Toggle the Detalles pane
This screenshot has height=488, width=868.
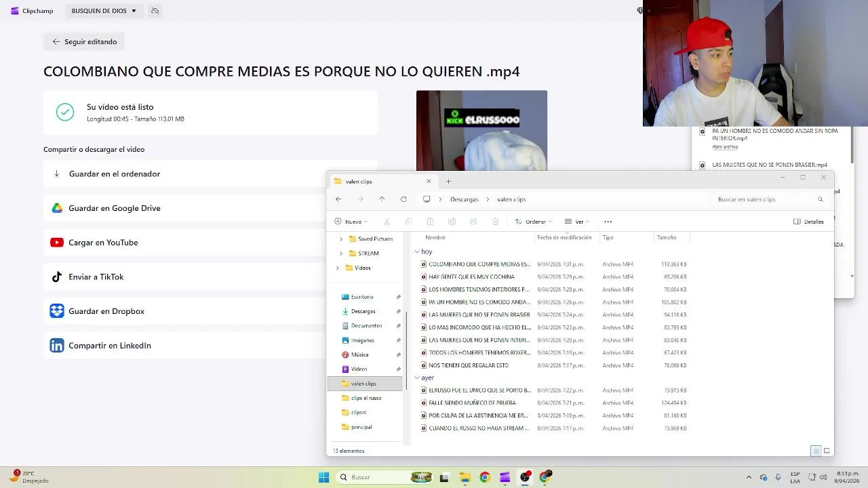808,222
